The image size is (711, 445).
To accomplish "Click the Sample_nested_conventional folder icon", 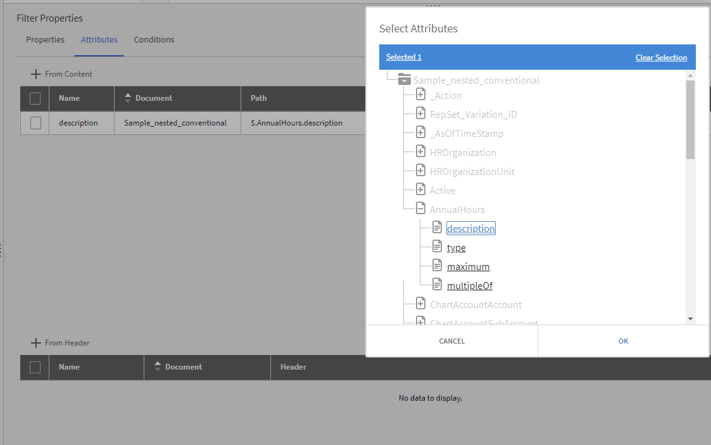I will click(404, 79).
